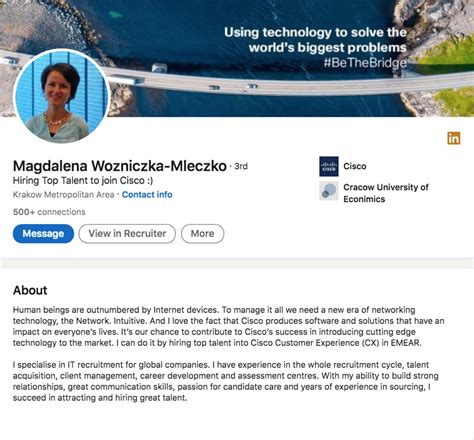Screen dimensions: 474x440
Task: Open the Cisco company logo icon
Action: [x=329, y=166]
